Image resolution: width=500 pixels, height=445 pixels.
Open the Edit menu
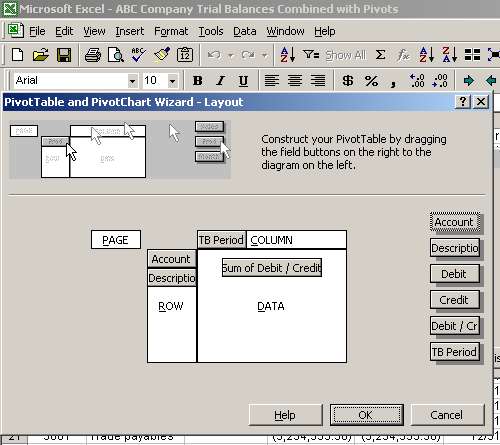pyautogui.click(x=64, y=31)
